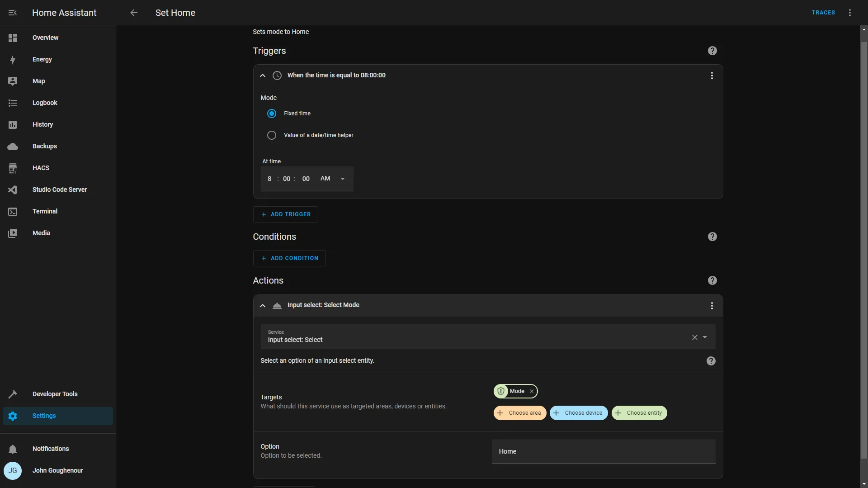Click the Energy lightning bolt icon
Viewport: 868px width, 488px height.
click(13, 60)
